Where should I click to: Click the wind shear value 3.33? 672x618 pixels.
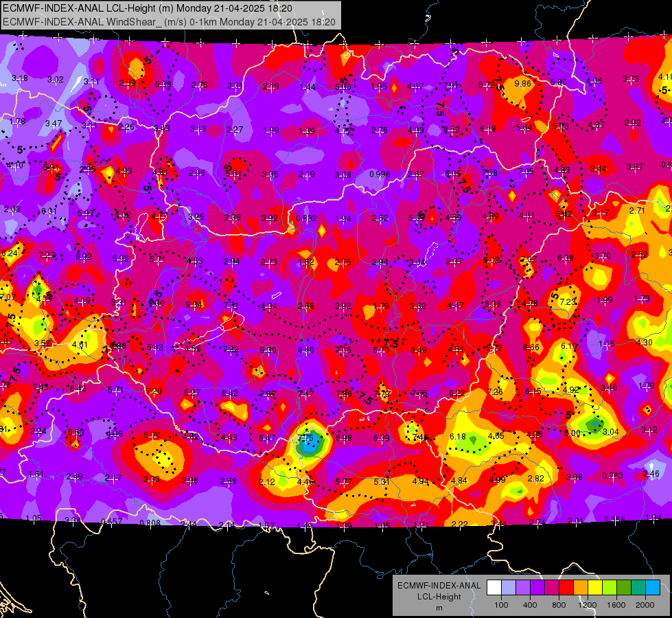(x=151, y=479)
